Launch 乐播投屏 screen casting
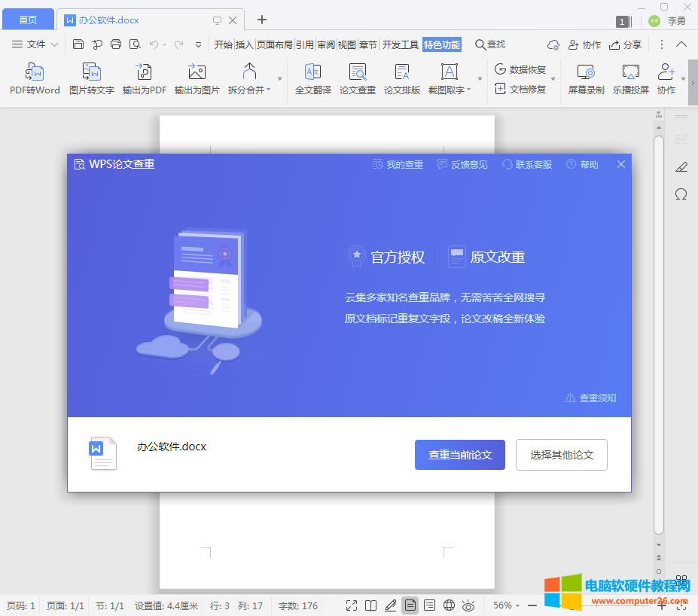The image size is (698, 616). [x=629, y=78]
